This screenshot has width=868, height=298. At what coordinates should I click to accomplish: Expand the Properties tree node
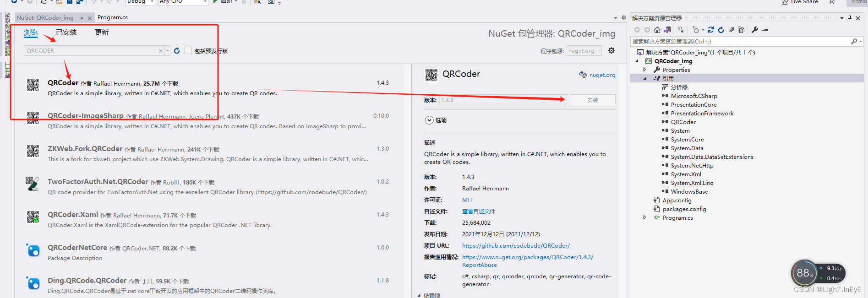(x=645, y=70)
